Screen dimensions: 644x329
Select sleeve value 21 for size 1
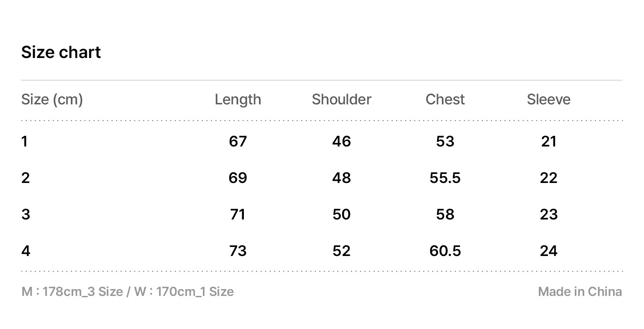(x=549, y=141)
